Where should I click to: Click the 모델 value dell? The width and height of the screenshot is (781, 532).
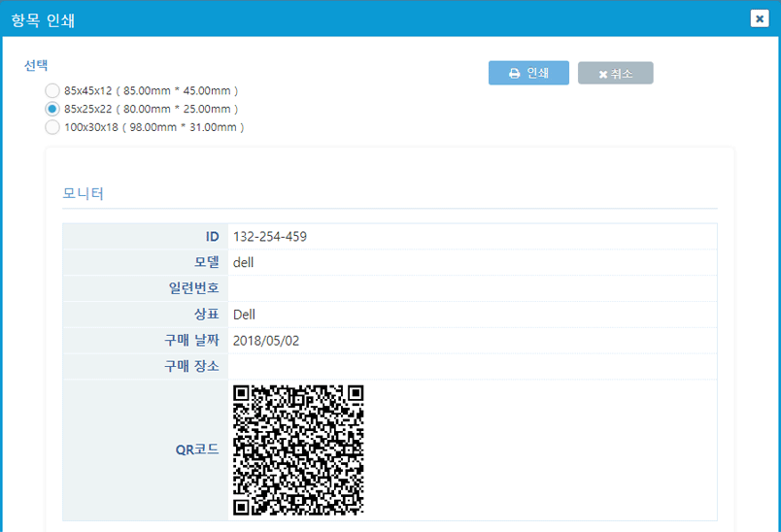pos(243,262)
